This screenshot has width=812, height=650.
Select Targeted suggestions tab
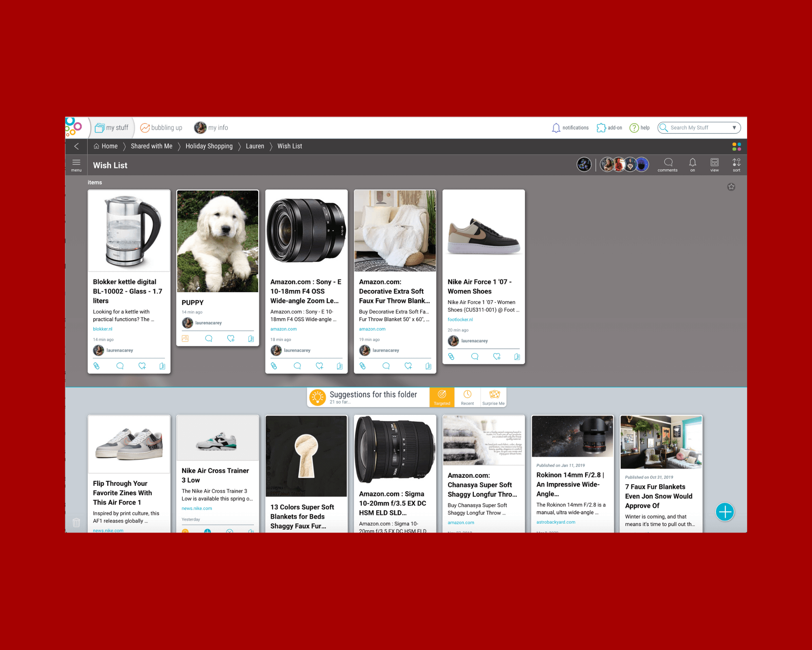click(442, 397)
